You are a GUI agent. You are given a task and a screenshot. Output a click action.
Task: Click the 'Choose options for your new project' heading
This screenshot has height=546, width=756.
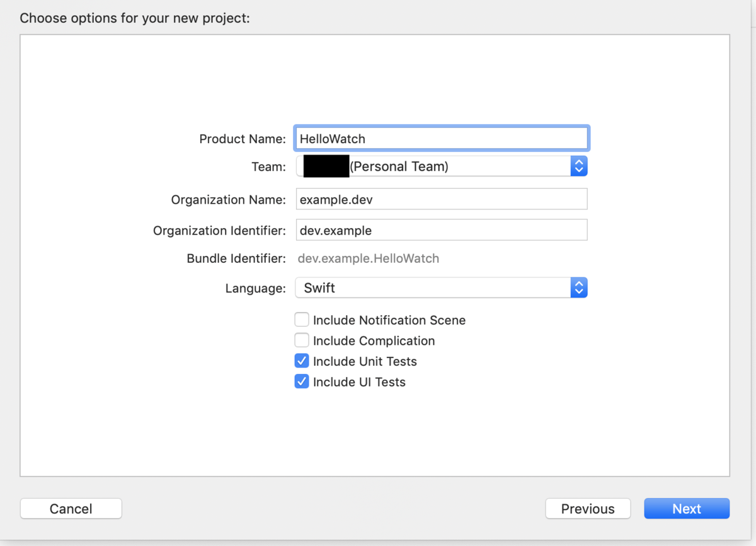point(135,18)
